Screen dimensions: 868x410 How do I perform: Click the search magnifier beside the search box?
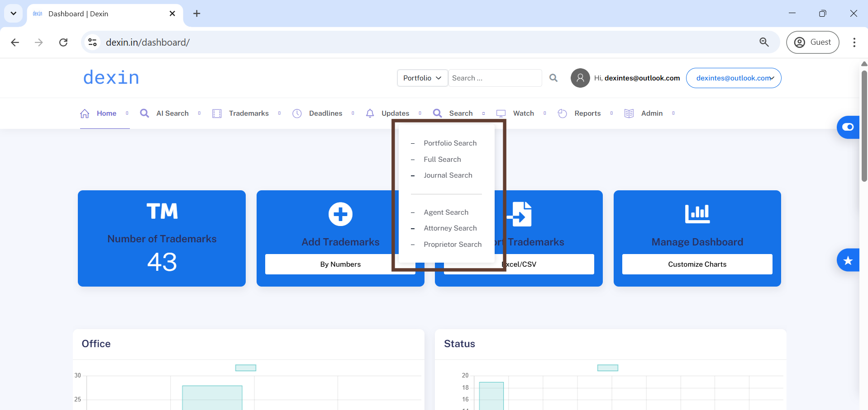553,78
